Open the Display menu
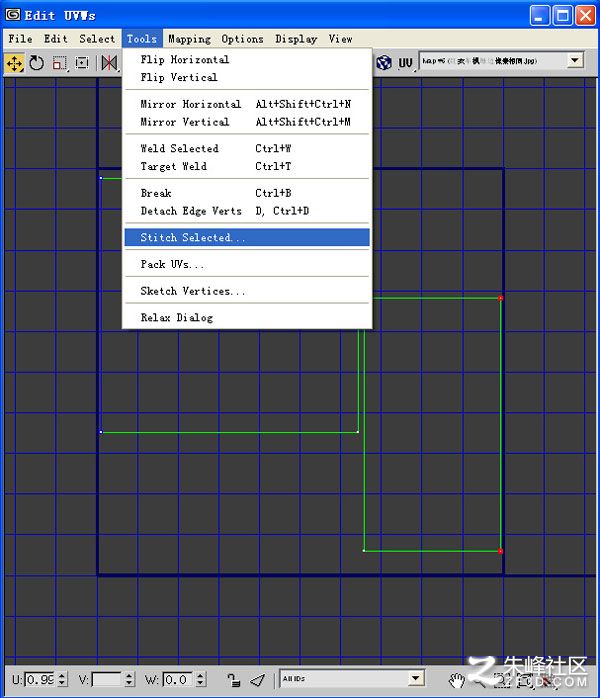The width and height of the screenshot is (600, 698). [296, 39]
